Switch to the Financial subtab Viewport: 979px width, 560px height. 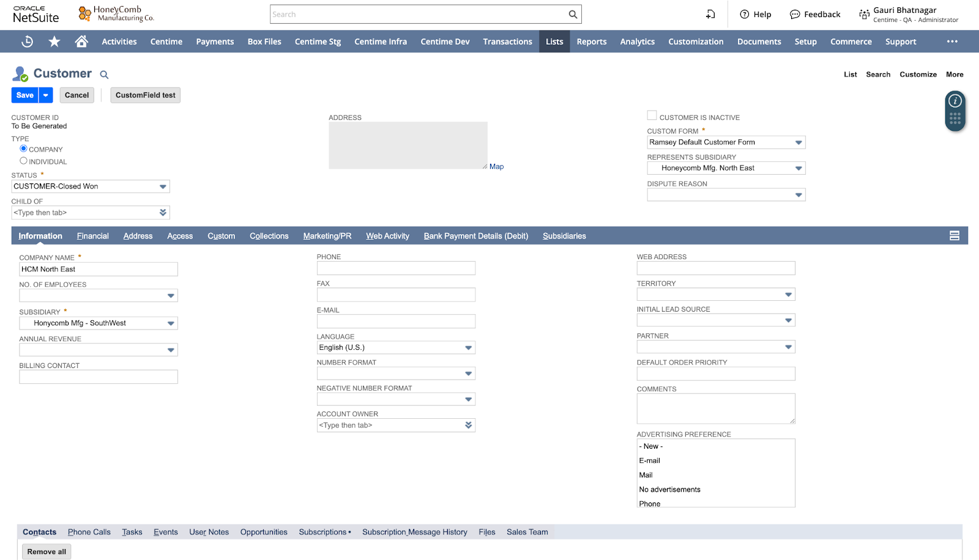click(93, 236)
